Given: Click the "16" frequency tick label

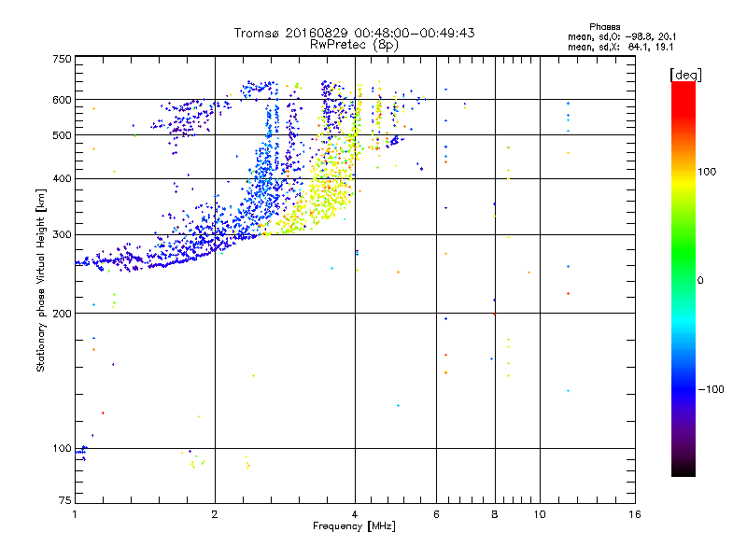Looking at the screenshot, I should click(635, 514).
